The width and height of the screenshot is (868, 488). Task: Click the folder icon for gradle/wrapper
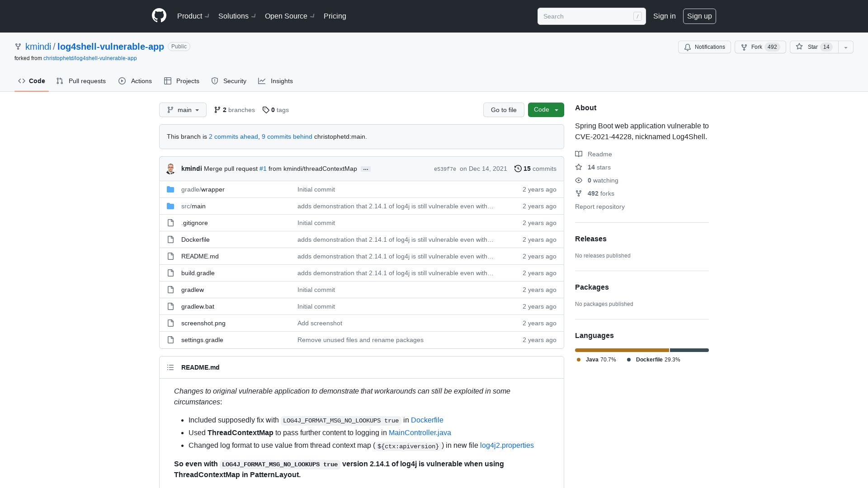(x=170, y=189)
